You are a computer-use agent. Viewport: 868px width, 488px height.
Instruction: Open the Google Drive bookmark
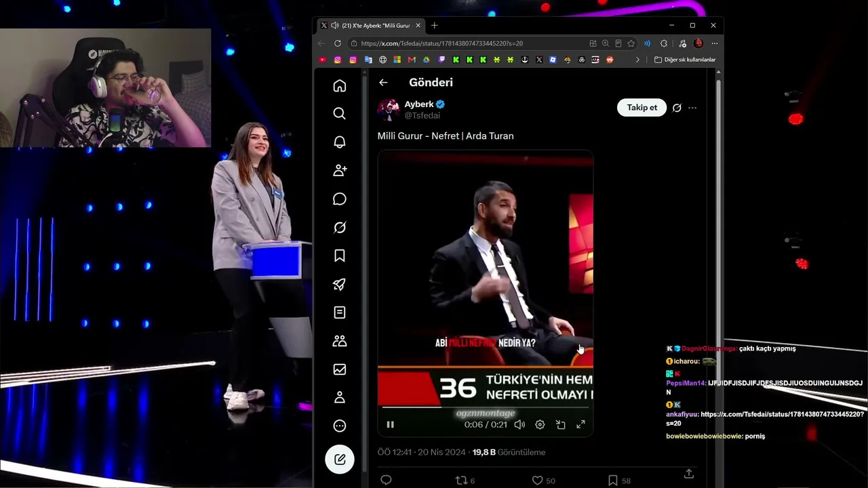tap(427, 60)
